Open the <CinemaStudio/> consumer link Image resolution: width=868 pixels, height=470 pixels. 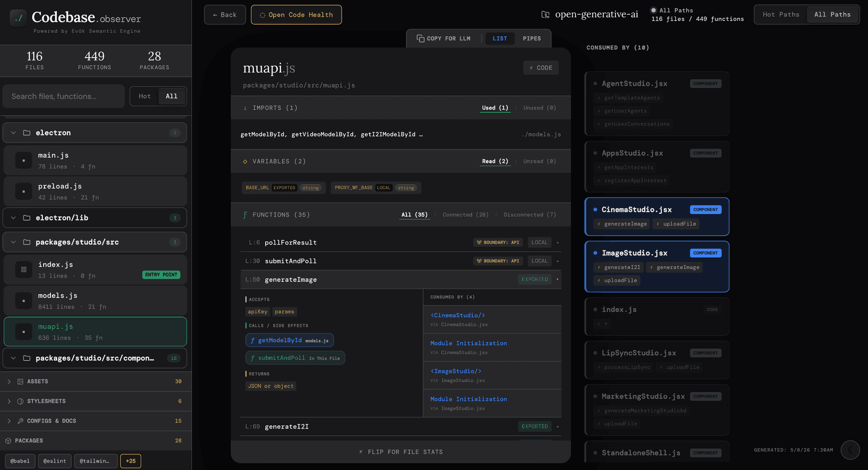[458, 315]
